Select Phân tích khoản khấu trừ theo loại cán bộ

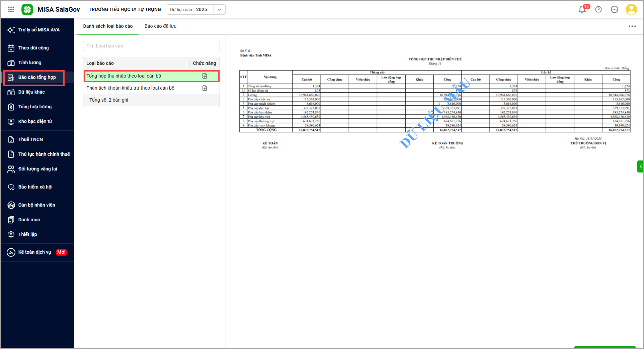130,88
